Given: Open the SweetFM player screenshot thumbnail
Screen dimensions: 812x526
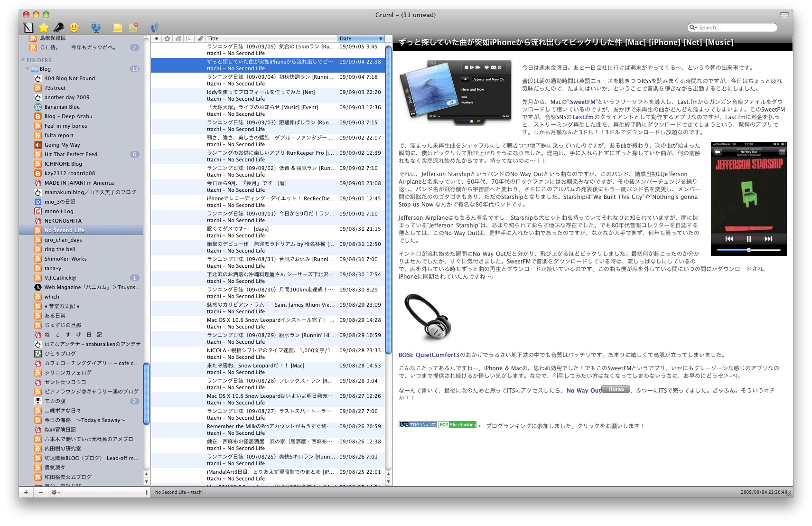Looking at the screenshot, I should (456, 92).
